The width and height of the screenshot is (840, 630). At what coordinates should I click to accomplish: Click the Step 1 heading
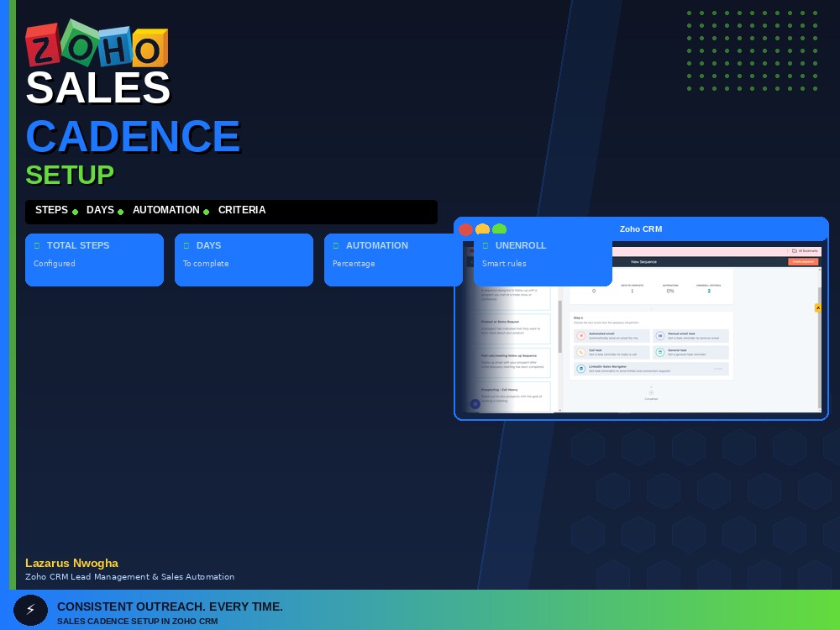click(x=578, y=318)
